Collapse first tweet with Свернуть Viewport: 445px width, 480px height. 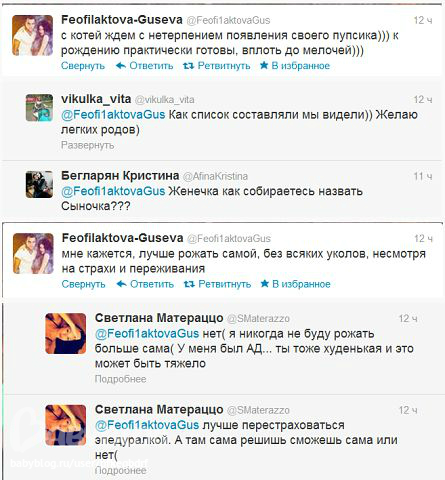83,66
